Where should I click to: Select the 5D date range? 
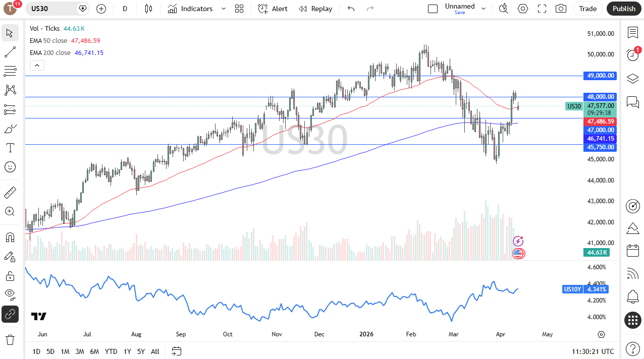point(50,351)
